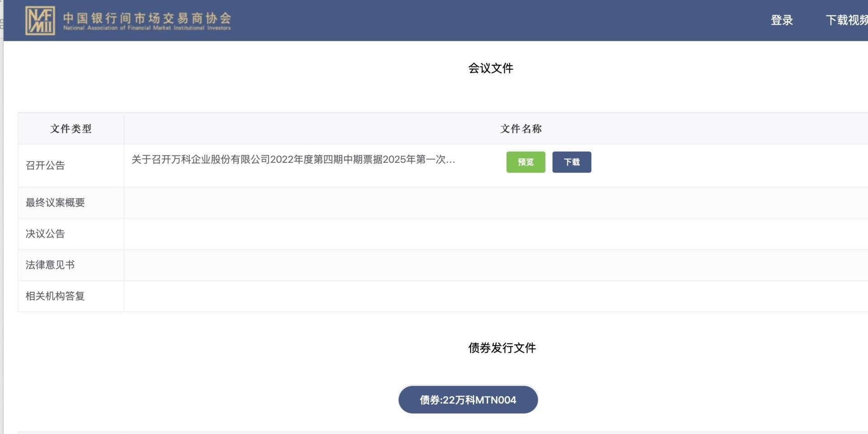Click the NAFMII logo icon

pyautogui.click(x=40, y=20)
